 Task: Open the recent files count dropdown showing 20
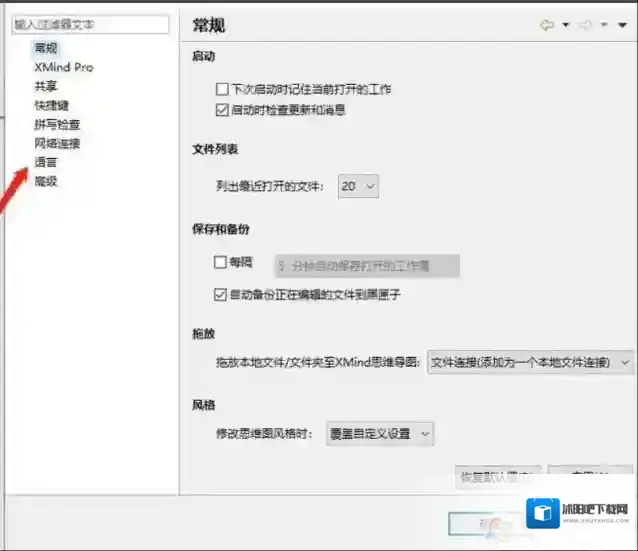tap(358, 186)
